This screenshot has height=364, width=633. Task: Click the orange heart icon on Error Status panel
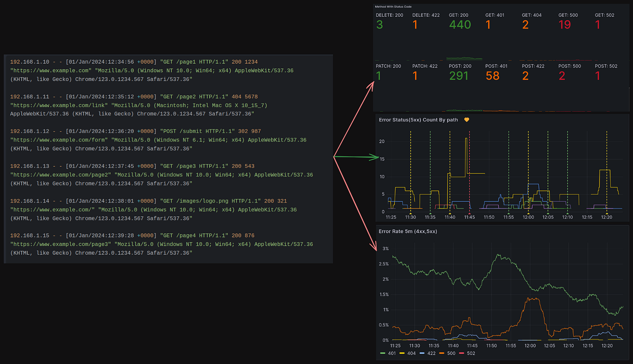pos(467,120)
